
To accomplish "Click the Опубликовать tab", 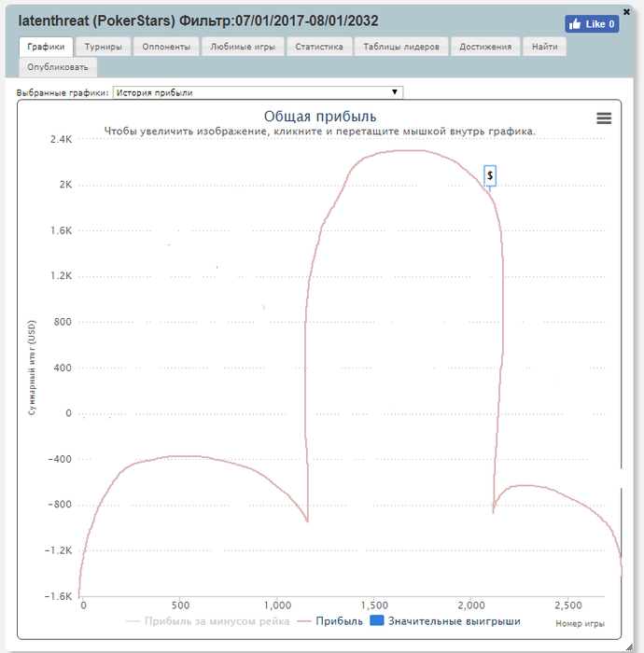I will [58, 67].
